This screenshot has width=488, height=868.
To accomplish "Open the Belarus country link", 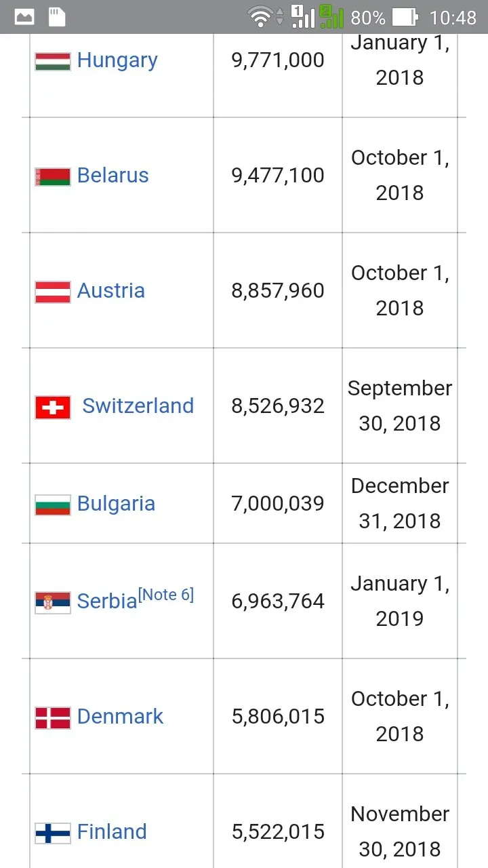I will click(x=113, y=176).
